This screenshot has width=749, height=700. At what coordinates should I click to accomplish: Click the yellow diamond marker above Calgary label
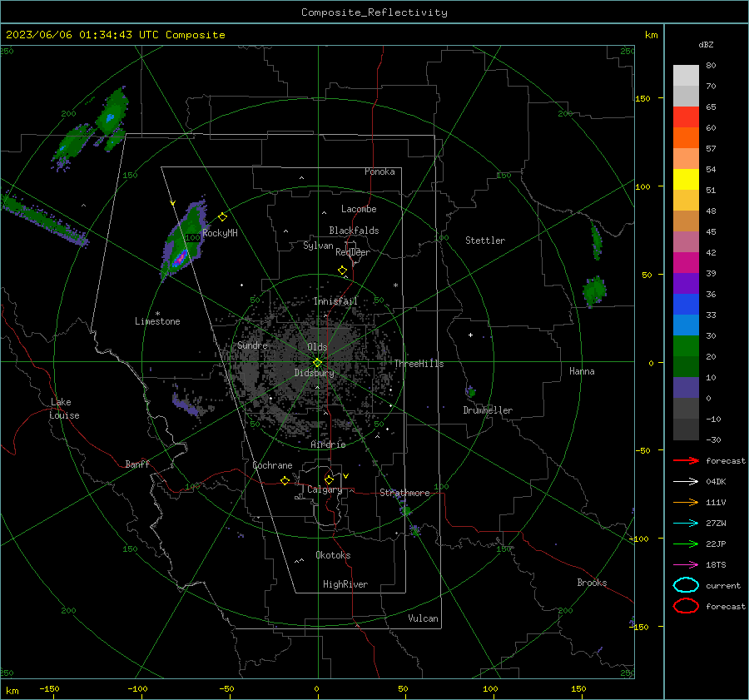tap(329, 479)
